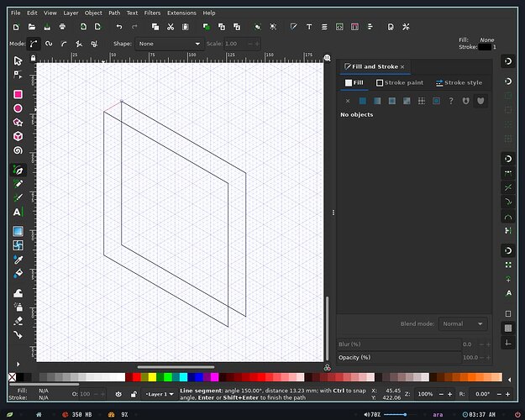Toggle layer visibility eye icon
Viewport: 525px width, 420px height.
click(118, 394)
